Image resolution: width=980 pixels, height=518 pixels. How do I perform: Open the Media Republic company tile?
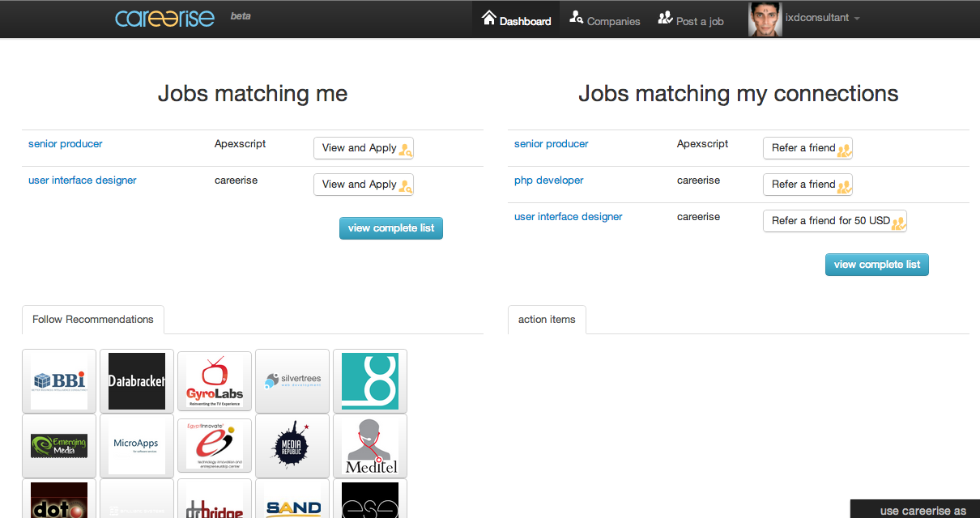point(292,446)
